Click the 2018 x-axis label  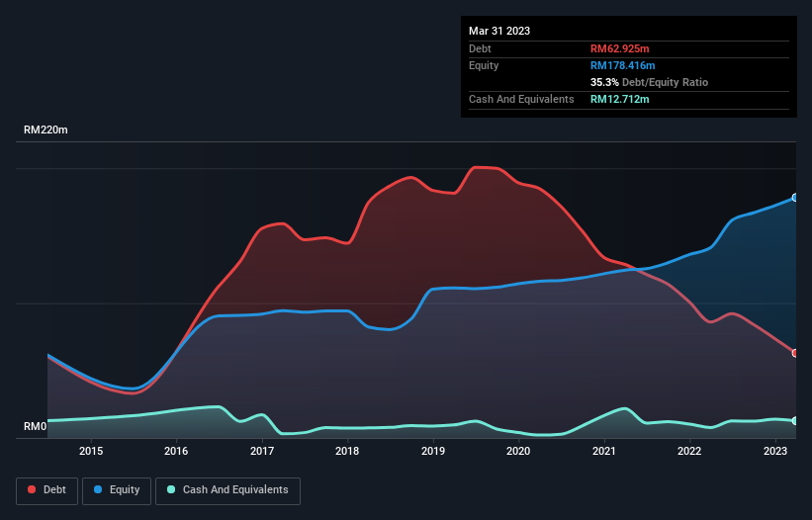click(x=347, y=451)
